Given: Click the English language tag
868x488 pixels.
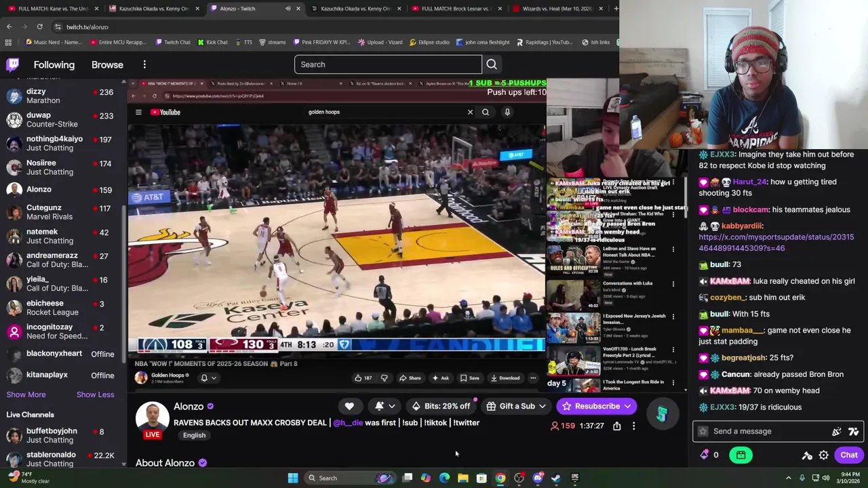Looking at the screenshot, I should [x=194, y=435].
